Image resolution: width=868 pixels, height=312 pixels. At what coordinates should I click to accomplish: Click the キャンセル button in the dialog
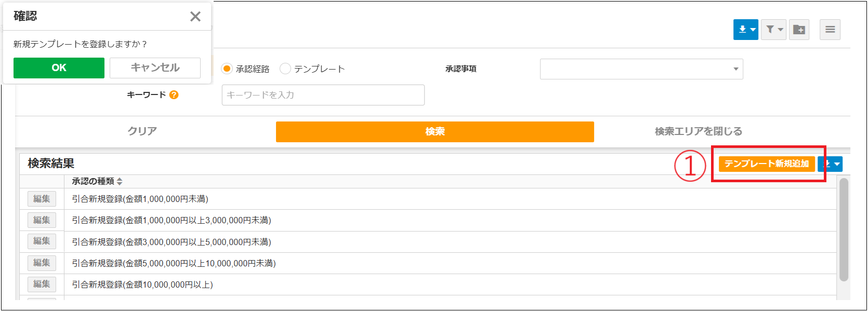click(154, 67)
